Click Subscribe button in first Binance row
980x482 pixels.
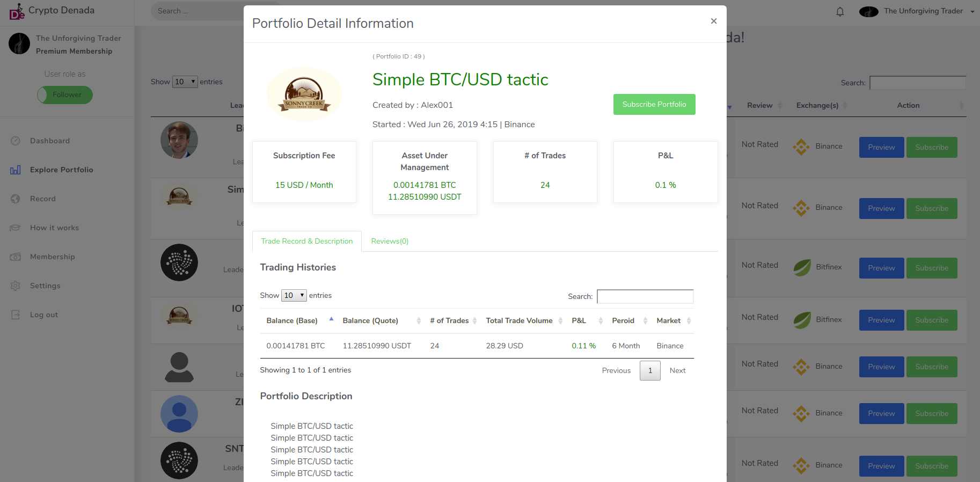click(932, 147)
